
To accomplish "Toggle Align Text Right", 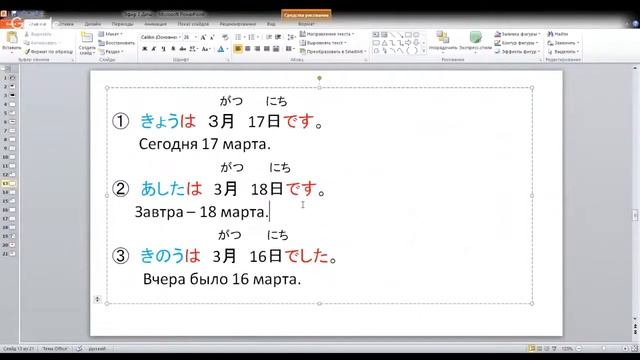I will (257, 49).
